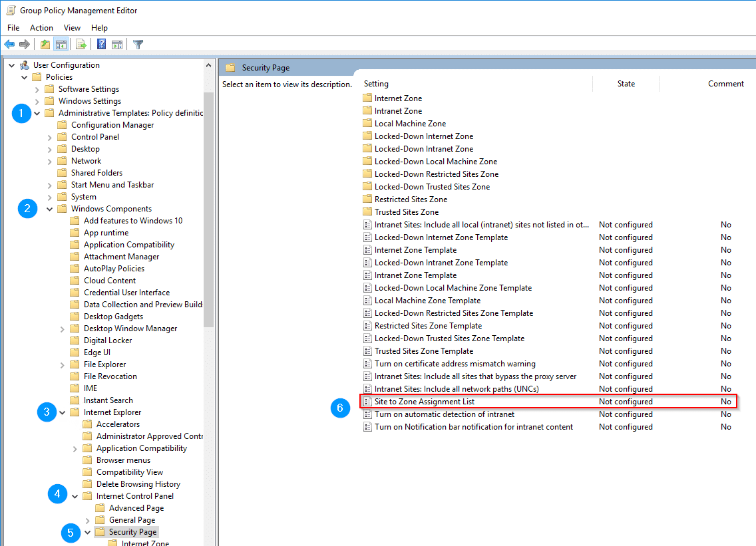Click the Filter funnel toolbar icon

click(138, 45)
